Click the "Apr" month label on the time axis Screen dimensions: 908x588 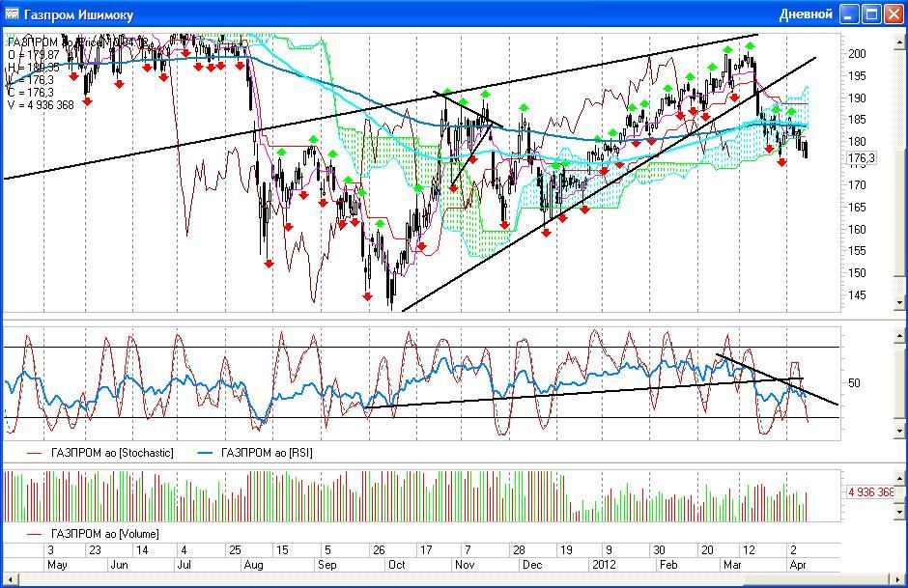(797, 565)
